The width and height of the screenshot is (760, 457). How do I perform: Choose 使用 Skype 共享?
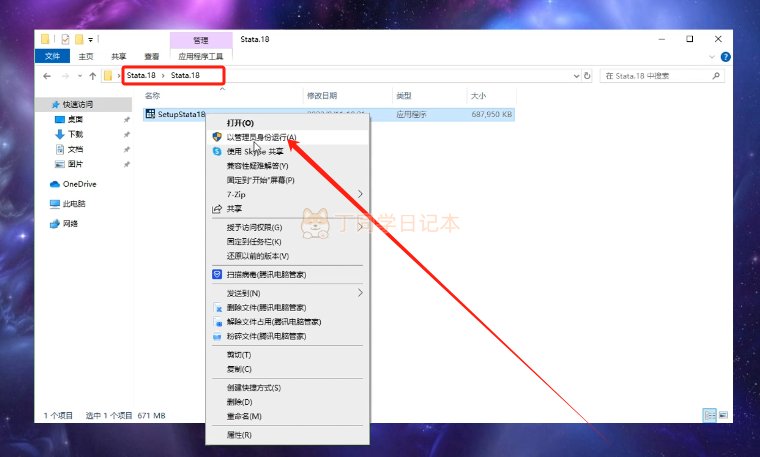tap(287, 152)
